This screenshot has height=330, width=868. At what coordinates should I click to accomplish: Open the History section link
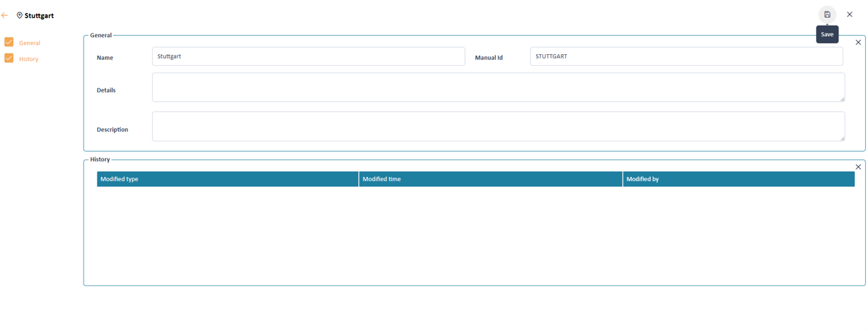29,59
